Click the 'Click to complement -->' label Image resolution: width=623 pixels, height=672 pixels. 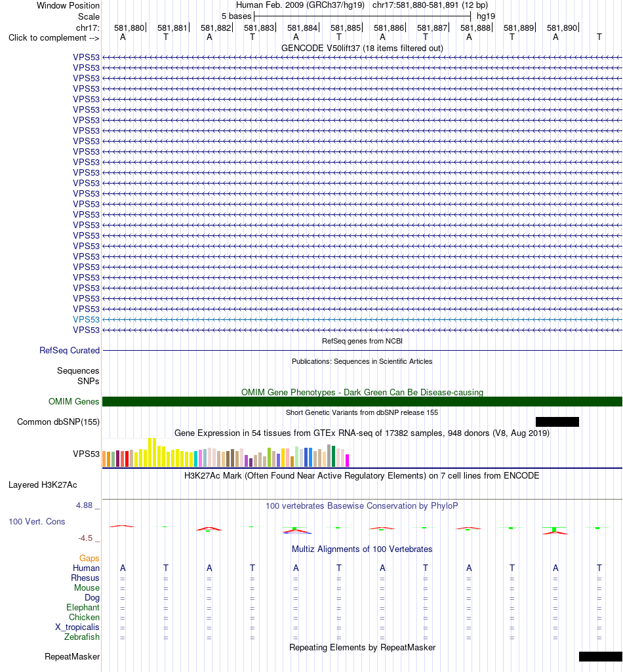[x=54, y=38]
